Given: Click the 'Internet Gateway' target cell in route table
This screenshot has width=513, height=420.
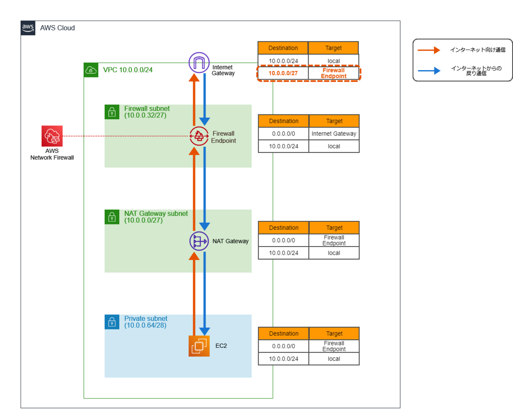Looking at the screenshot, I should 334,134.
